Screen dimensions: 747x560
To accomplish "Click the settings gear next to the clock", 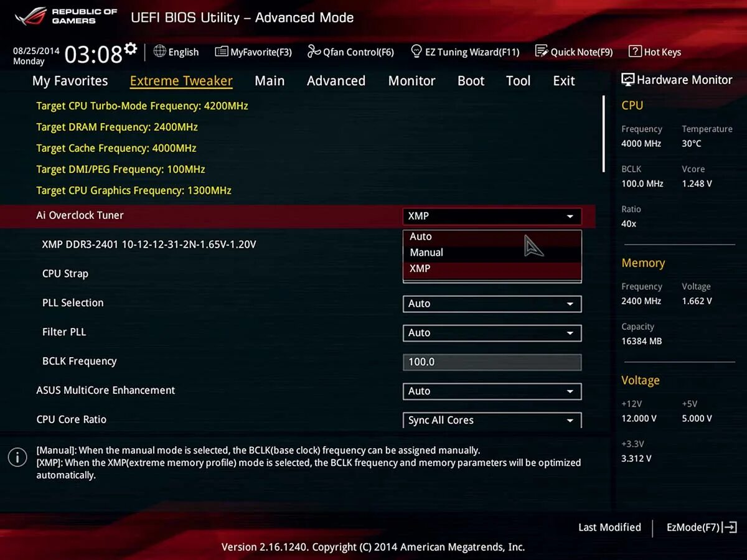I will click(x=131, y=49).
